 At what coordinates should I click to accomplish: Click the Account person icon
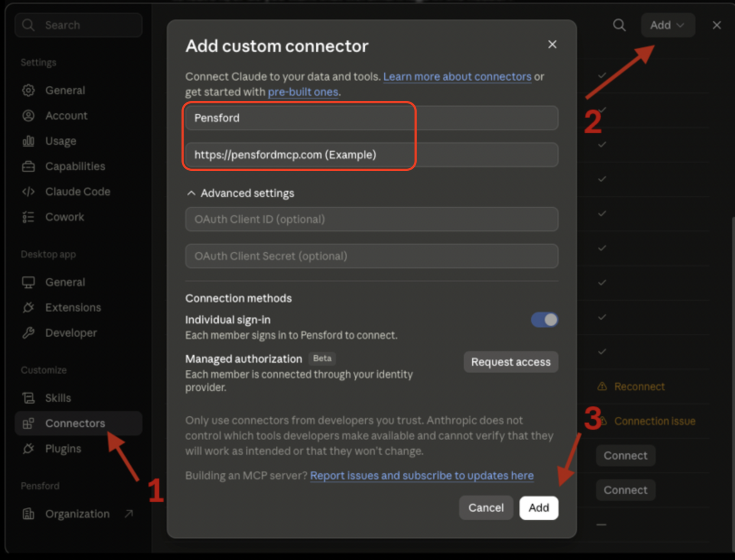coord(28,116)
